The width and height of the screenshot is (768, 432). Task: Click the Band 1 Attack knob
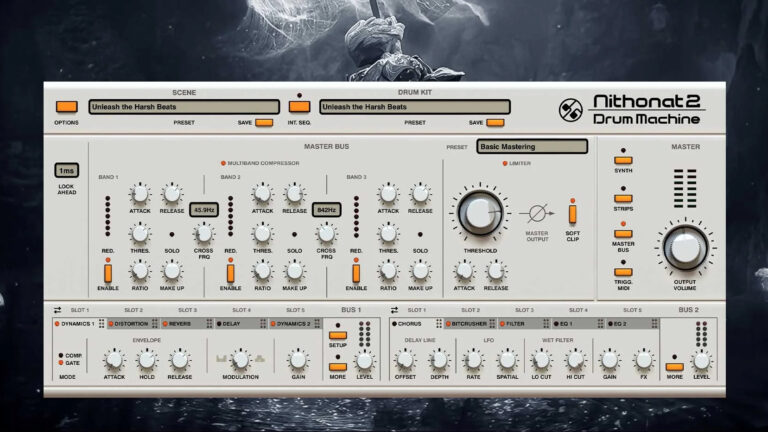(x=140, y=194)
